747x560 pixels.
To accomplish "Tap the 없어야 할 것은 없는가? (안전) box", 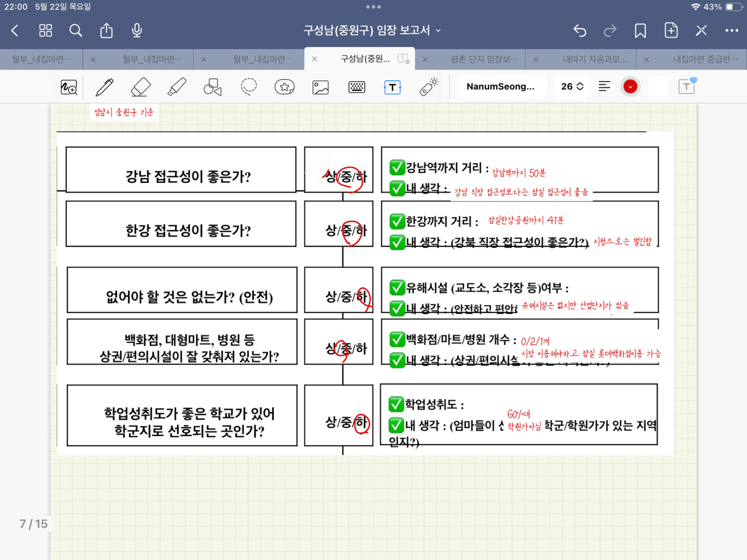I will pos(182,290).
